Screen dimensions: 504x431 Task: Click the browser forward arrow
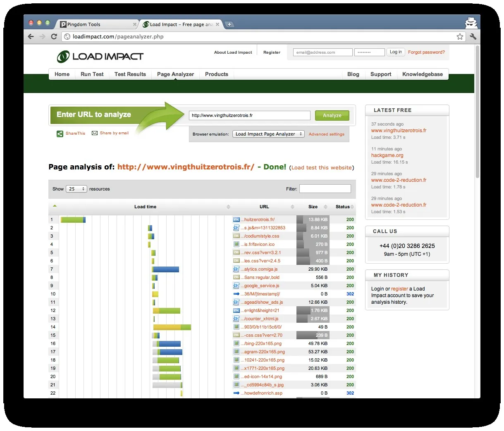[x=42, y=36]
